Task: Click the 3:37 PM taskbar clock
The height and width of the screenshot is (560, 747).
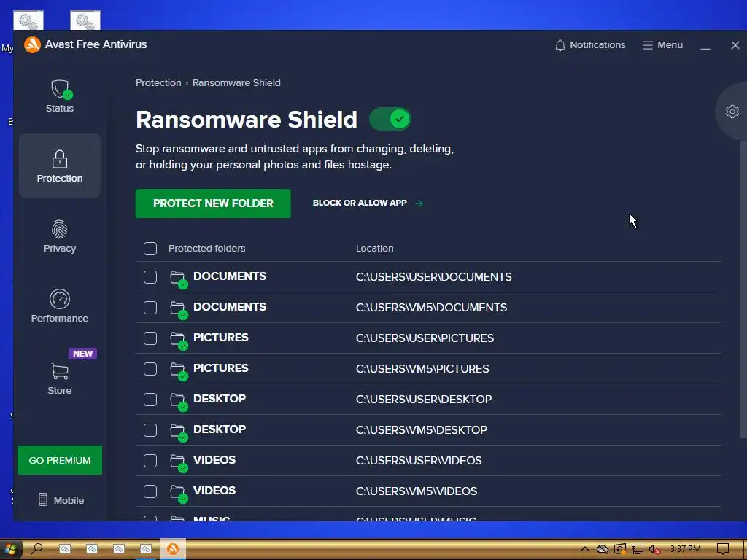Action: (686, 549)
